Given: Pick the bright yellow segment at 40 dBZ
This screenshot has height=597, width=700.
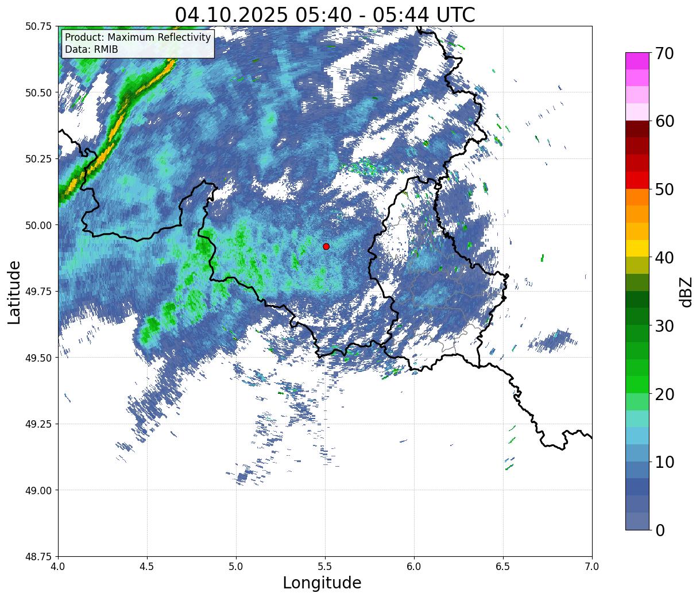Looking at the screenshot, I should point(637,249).
